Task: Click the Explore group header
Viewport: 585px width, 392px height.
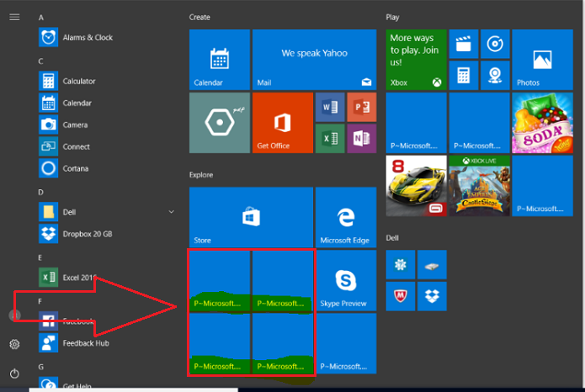Action: pyautogui.click(x=201, y=175)
